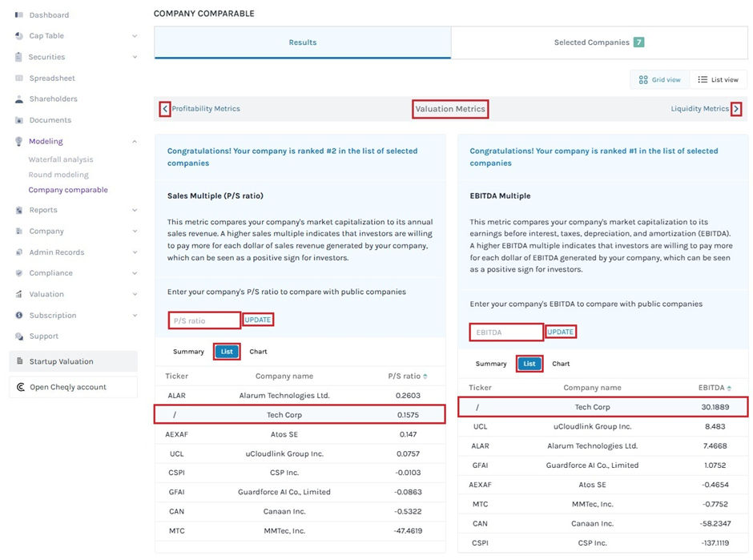Open Waterfall analysis under Modeling
753x560 pixels.
(61, 159)
